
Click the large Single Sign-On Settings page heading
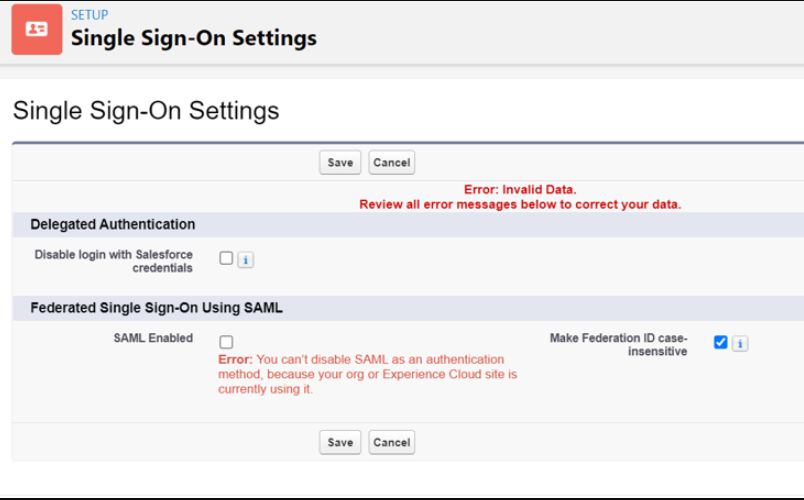coord(146,110)
